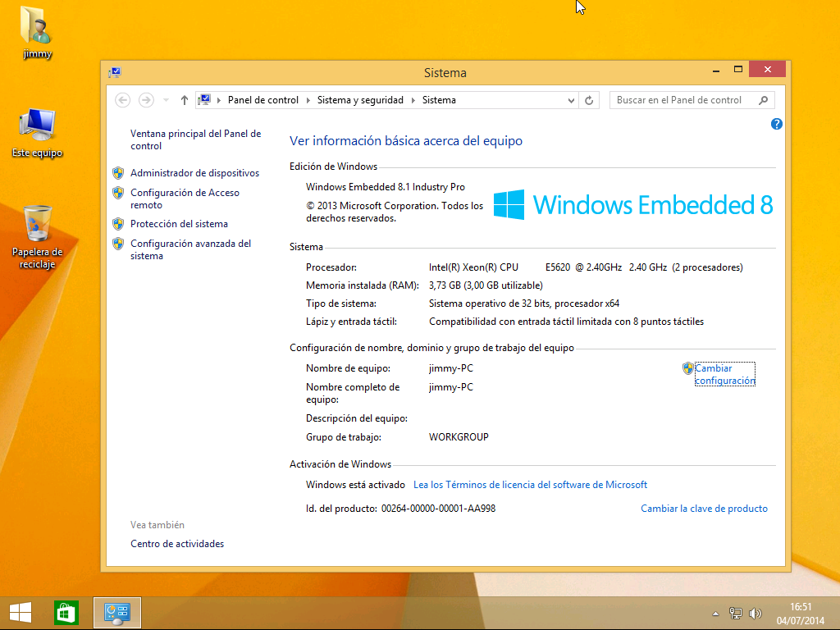Click the 3,73 GB RAM value
This screenshot has width=840, height=630.
pos(486,285)
